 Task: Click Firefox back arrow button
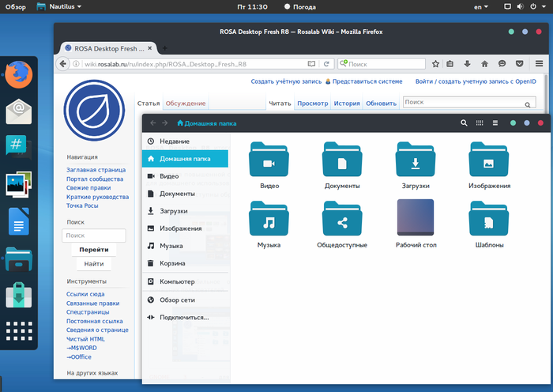(62, 64)
